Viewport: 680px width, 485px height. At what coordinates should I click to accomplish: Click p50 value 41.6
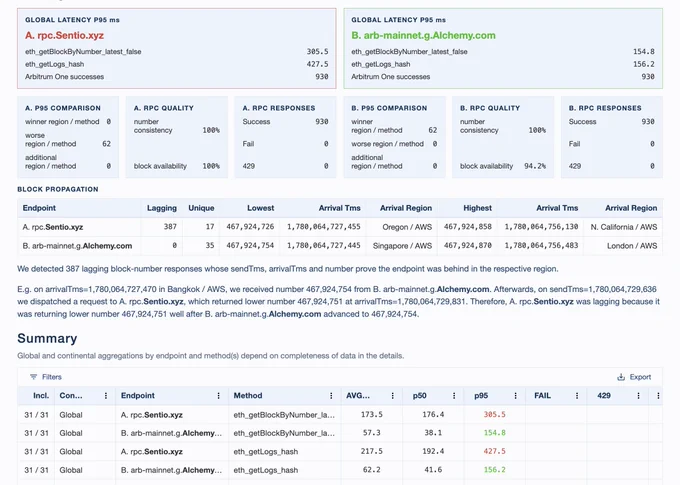pyautogui.click(x=433, y=470)
